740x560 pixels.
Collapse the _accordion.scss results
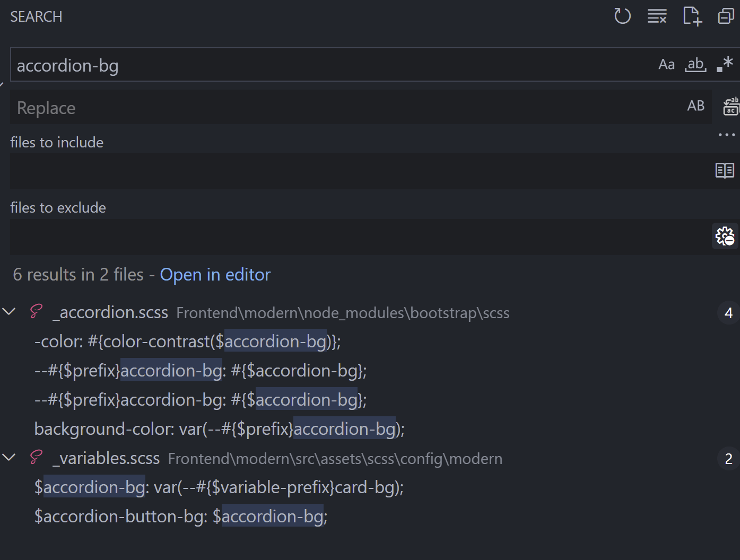[x=9, y=312]
